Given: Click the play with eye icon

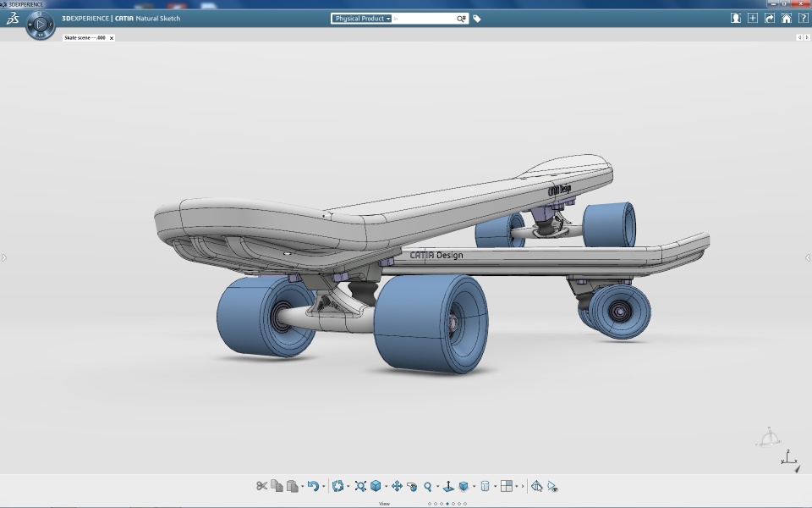Looking at the screenshot, I should [552, 486].
